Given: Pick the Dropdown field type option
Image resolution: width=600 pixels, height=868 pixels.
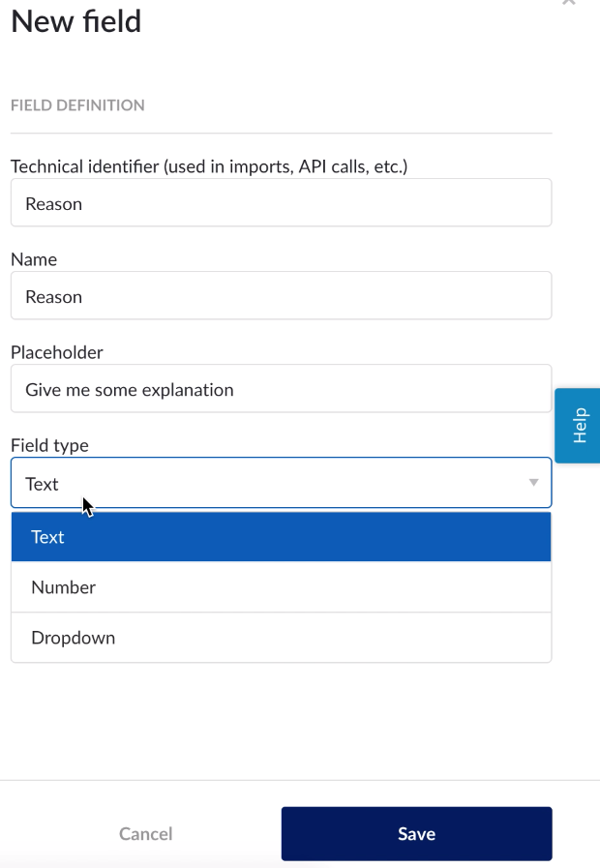Looking at the screenshot, I should tap(281, 638).
